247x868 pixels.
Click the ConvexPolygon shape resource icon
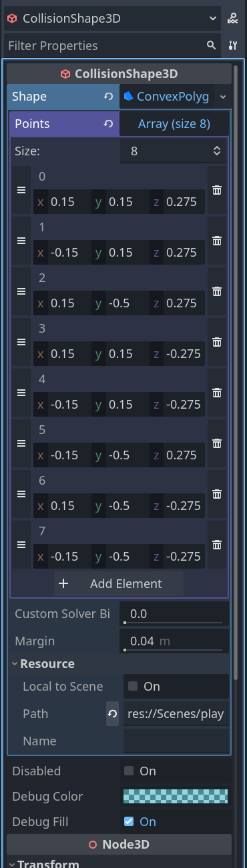point(128,97)
